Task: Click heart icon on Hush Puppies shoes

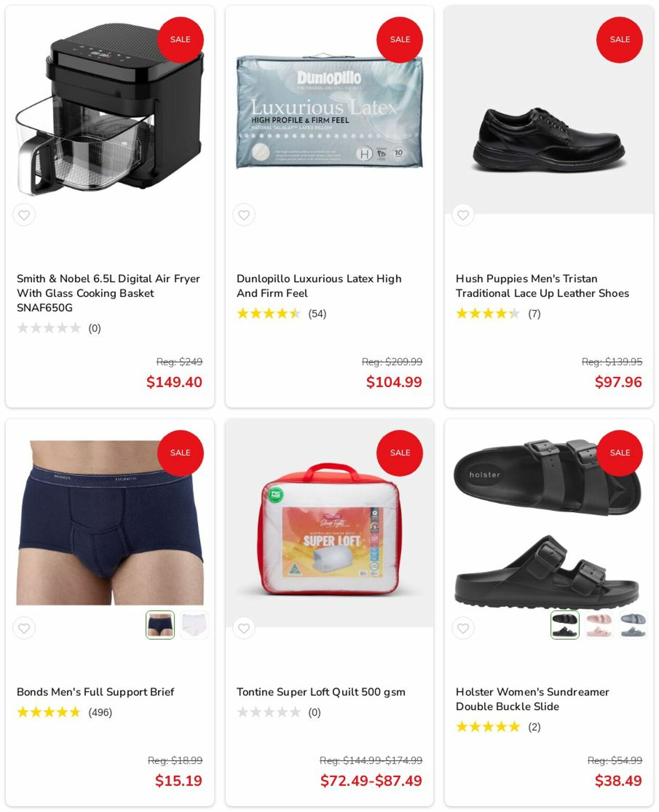Action: coord(463,215)
